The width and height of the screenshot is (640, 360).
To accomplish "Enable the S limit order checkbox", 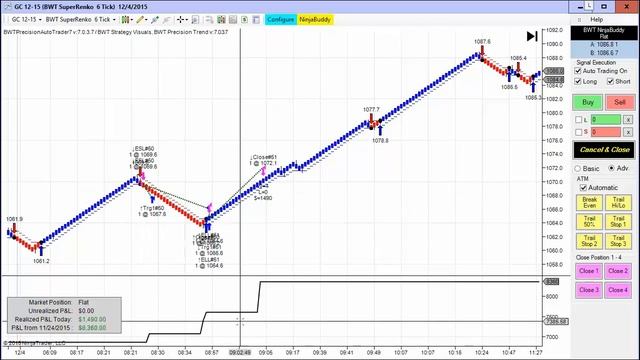I will point(578,132).
